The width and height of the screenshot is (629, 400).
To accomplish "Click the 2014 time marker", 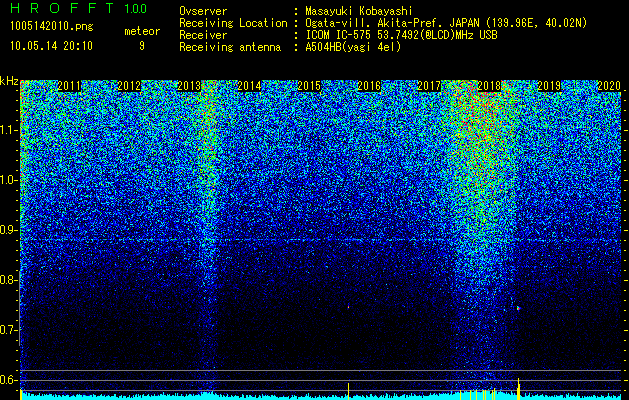I will click(249, 86).
